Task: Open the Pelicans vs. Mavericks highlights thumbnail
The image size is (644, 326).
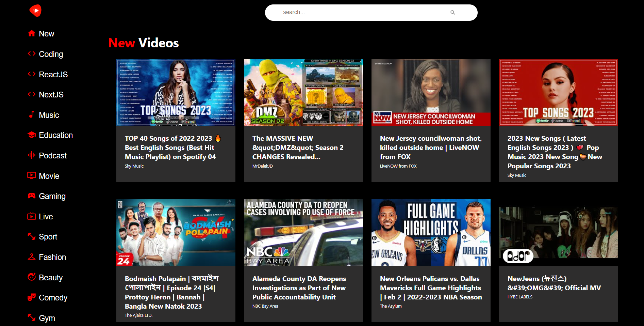Action: 431,233
